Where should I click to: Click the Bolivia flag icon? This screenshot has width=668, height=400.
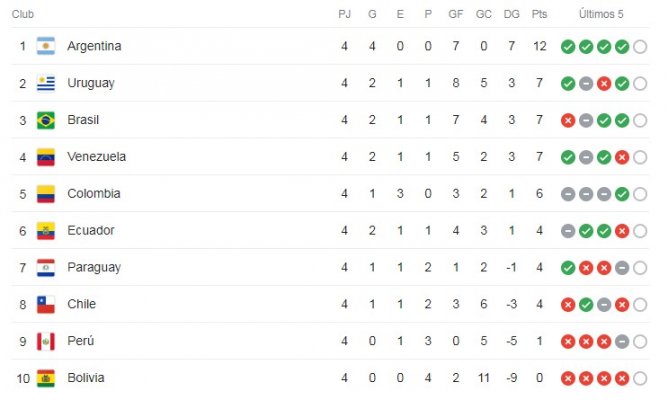pos(46,378)
